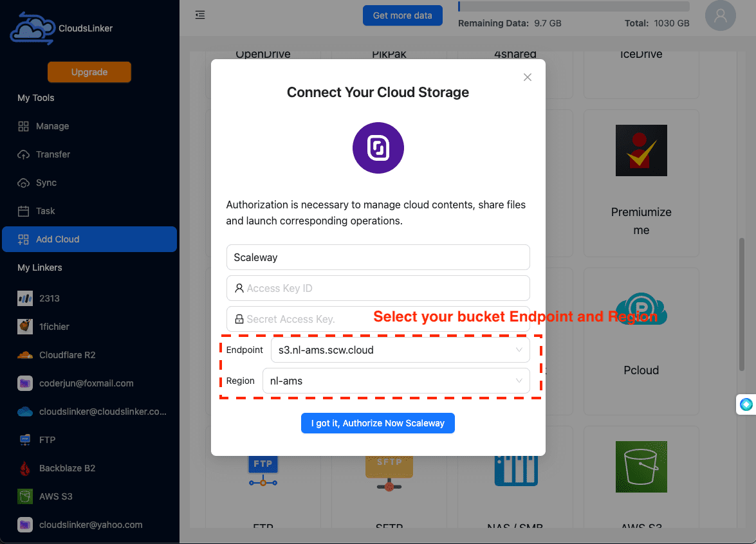This screenshot has width=756, height=544.
Task: Click the coderjun@foxmail.com avatar icon
Action: [x=25, y=383]
